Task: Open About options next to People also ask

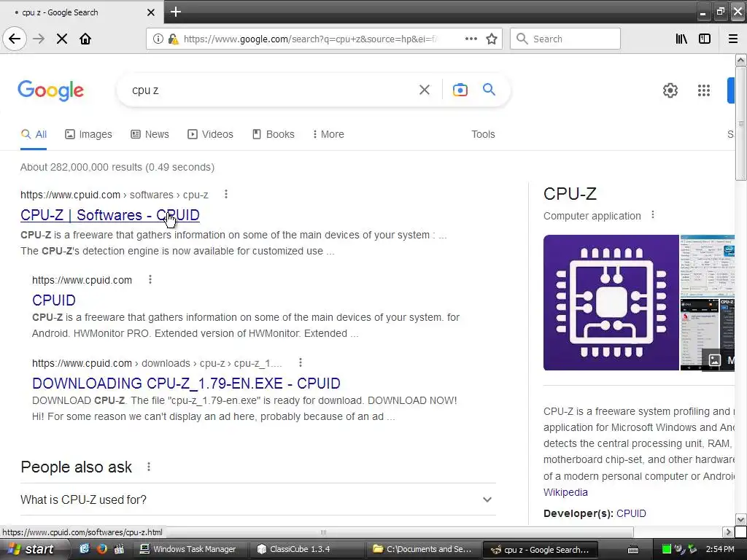Action: (x=149, y=467)
